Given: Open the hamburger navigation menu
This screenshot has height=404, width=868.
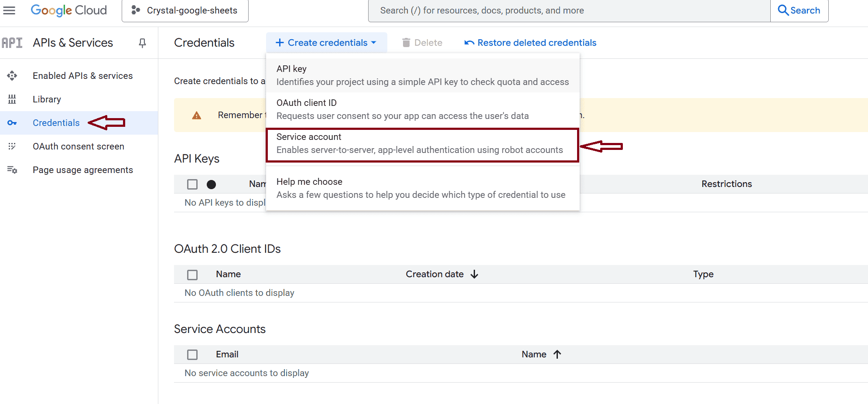Looking at the screenshot, I should pos(9,10).
